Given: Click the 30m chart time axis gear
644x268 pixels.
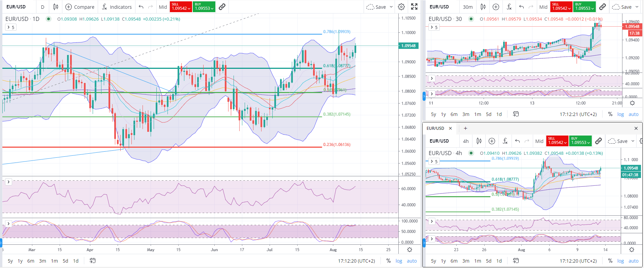Looking at the screenshot, I should pyautogui.click(x=632, y=103).
